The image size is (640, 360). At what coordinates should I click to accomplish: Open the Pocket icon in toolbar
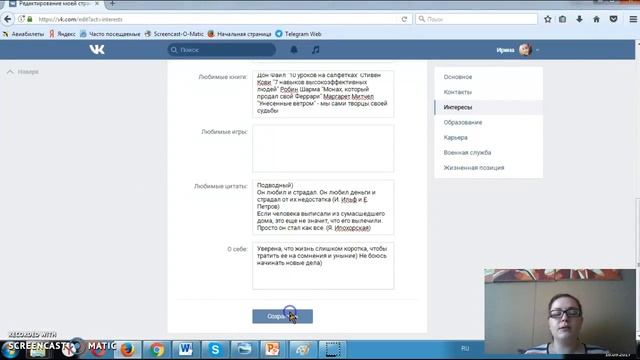613,19
